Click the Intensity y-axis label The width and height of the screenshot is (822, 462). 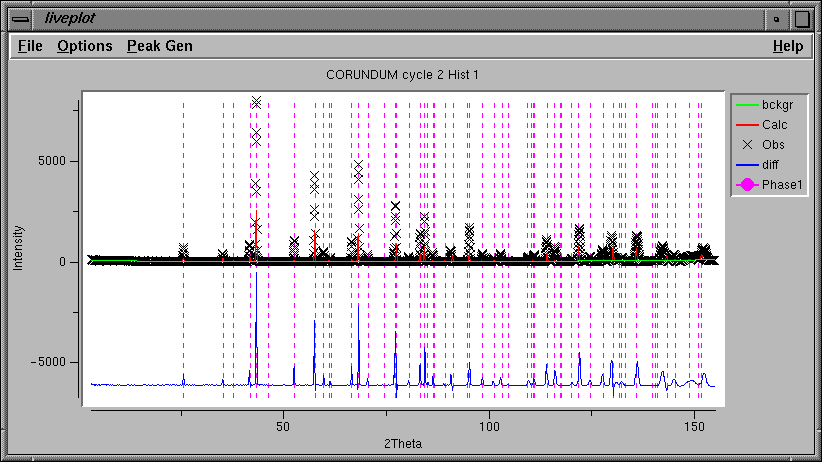pyautogui.click(x=18, y=248)
